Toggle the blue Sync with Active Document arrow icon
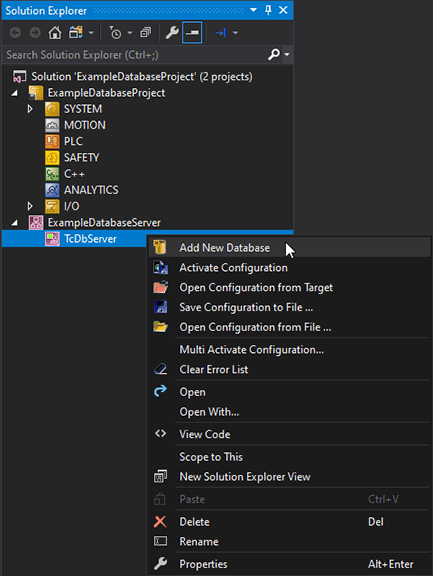Screen dimensions: 433x576 [220, 33]
